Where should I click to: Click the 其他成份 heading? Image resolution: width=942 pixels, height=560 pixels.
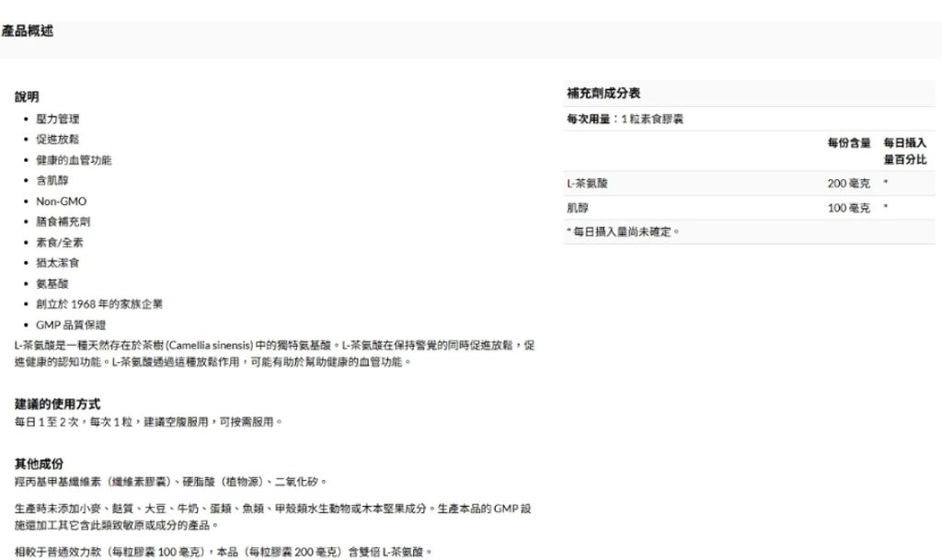(x=40, y=463)
